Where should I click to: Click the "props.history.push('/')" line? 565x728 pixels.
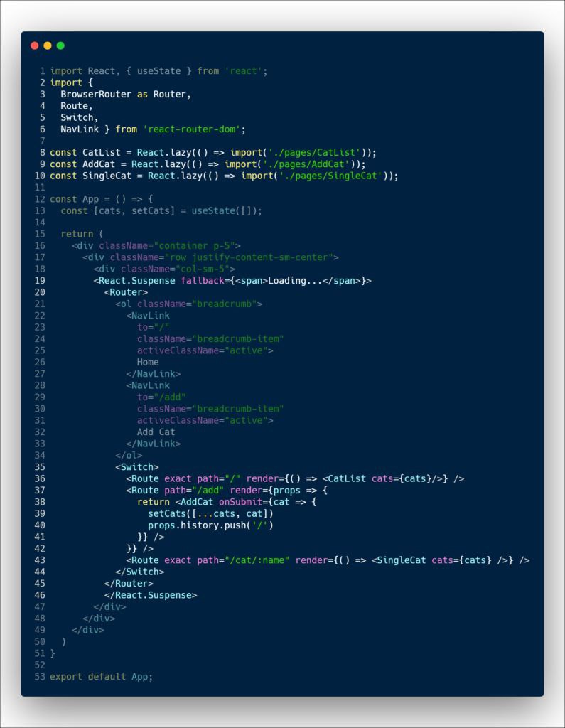[x=210, y=525]
